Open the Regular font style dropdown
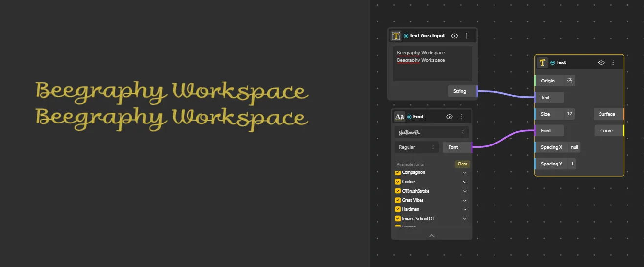 (417, 147)
